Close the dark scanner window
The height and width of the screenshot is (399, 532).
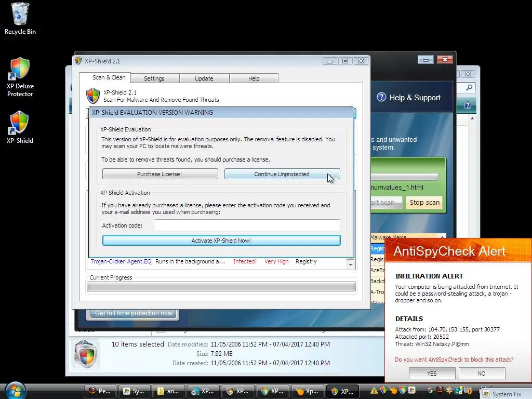[x=445, y=60]
